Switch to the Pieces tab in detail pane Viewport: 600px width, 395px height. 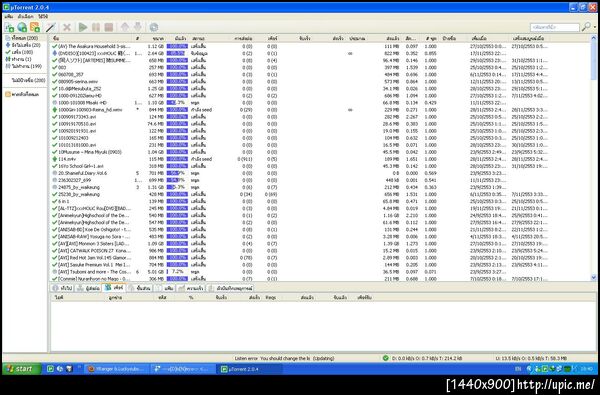(141, 288)
